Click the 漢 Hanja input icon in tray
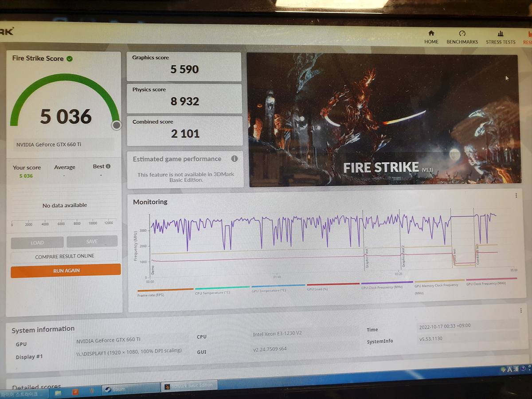The image size is (532, 399). pyautogui.click(x=516, y=369)
